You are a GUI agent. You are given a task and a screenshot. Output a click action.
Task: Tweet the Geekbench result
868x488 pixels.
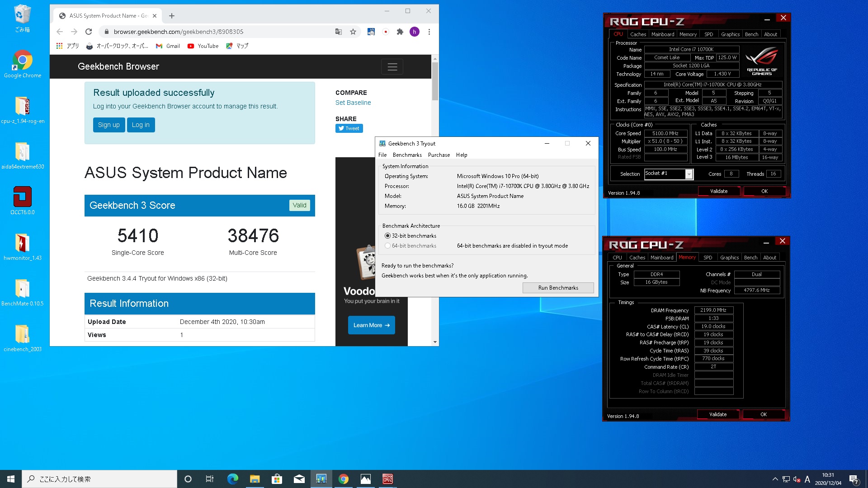coord(349,128)
